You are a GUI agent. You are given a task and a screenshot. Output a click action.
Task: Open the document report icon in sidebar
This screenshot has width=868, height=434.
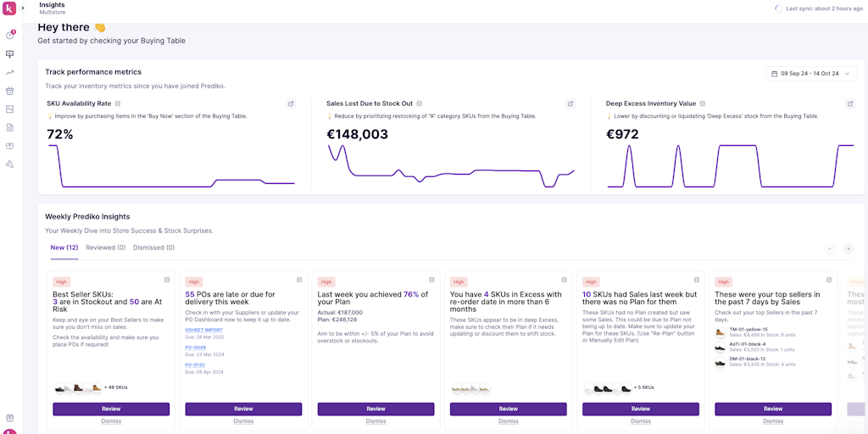(10, 127)
